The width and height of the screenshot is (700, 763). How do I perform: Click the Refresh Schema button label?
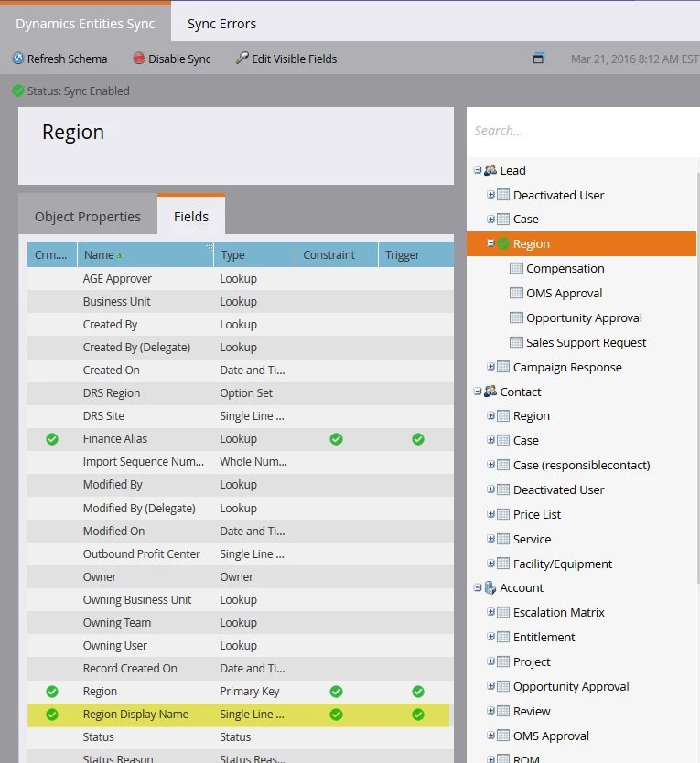click(67, 59)
